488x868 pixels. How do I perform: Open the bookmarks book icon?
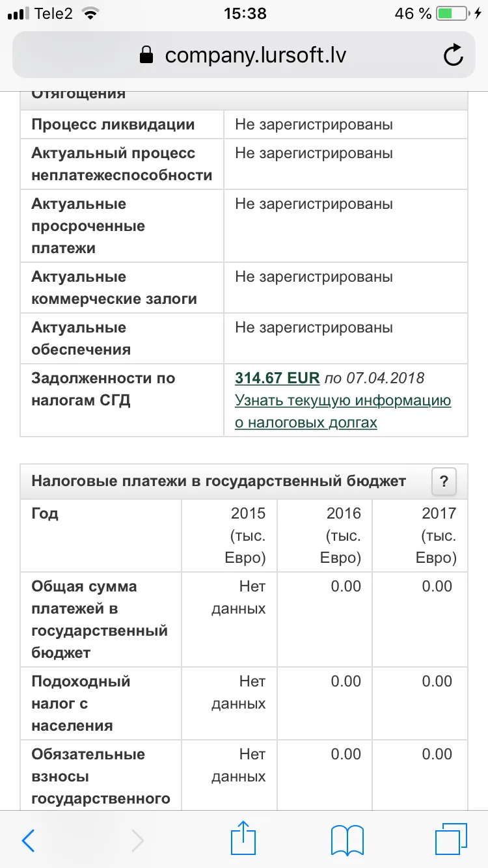tap(347, 840)
